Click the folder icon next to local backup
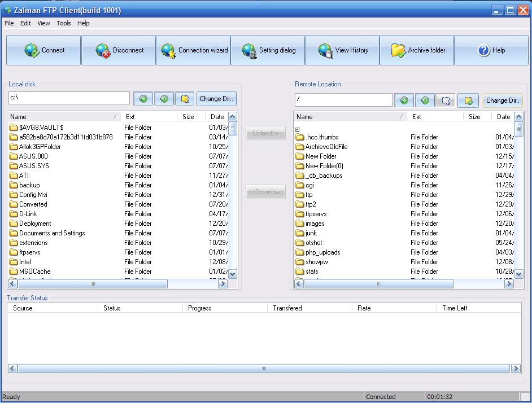The height and width of the screenshot is (403, 532). click(x=14, y=185)
